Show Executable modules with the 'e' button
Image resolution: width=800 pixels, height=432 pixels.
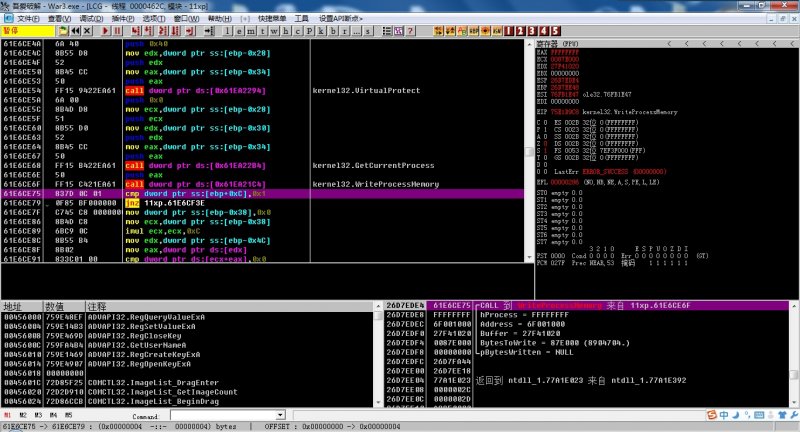click(239, 31)
